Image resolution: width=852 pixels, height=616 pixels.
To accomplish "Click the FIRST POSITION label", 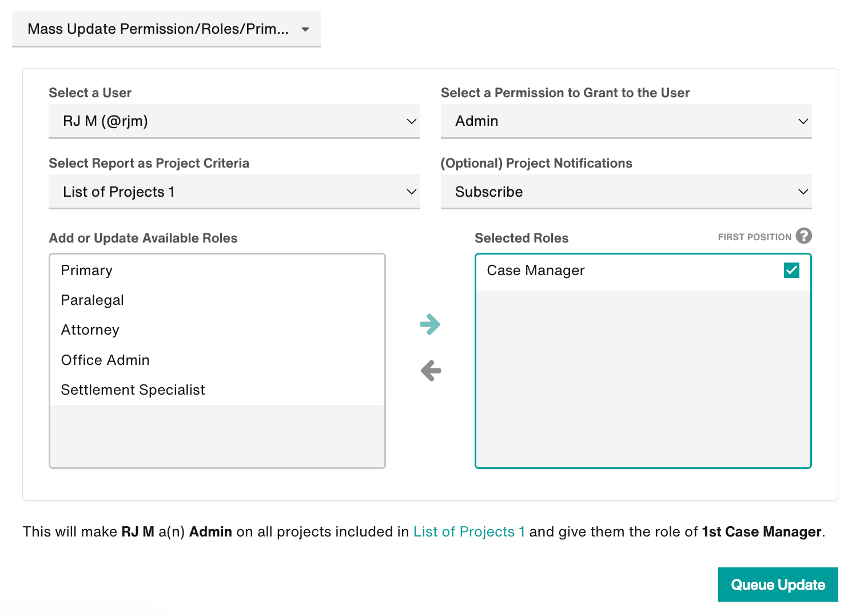I will click(754, 237).
